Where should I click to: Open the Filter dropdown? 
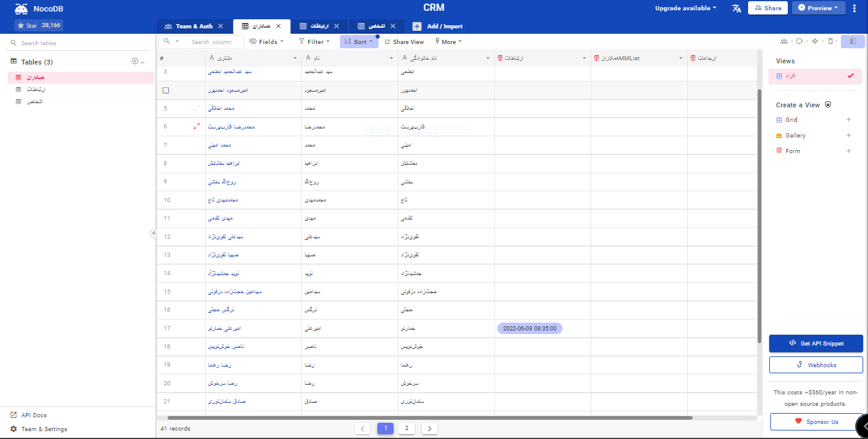pyautogui.click(x=314, y=42)
